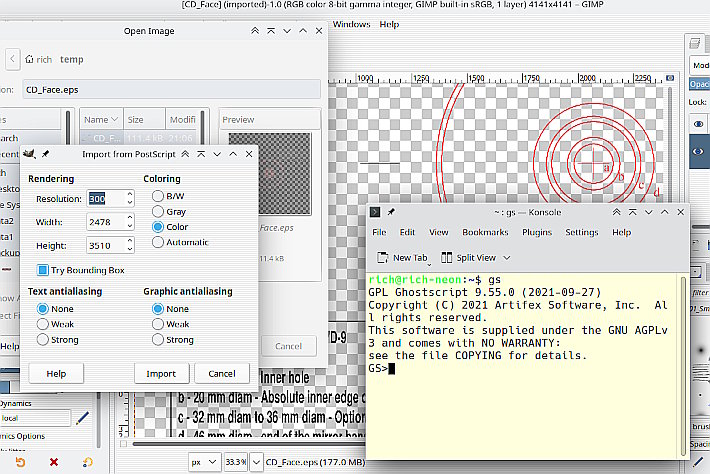Open the Bookmarks menu in Konsole
The width and height of the screenshot is (710, 474).
[x=485, y=232]
